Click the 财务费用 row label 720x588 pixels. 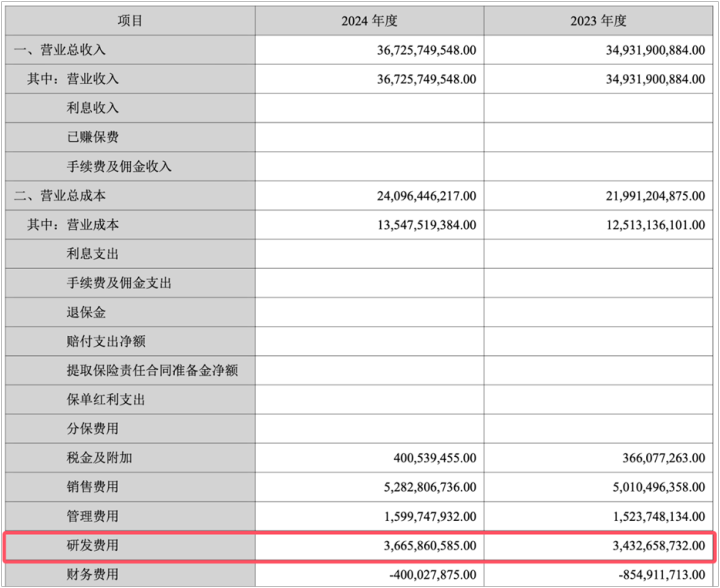click(93, 574)
